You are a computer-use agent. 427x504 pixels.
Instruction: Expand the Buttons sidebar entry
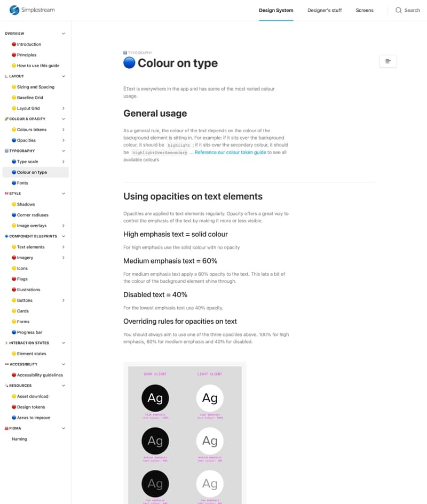point(63,300)
